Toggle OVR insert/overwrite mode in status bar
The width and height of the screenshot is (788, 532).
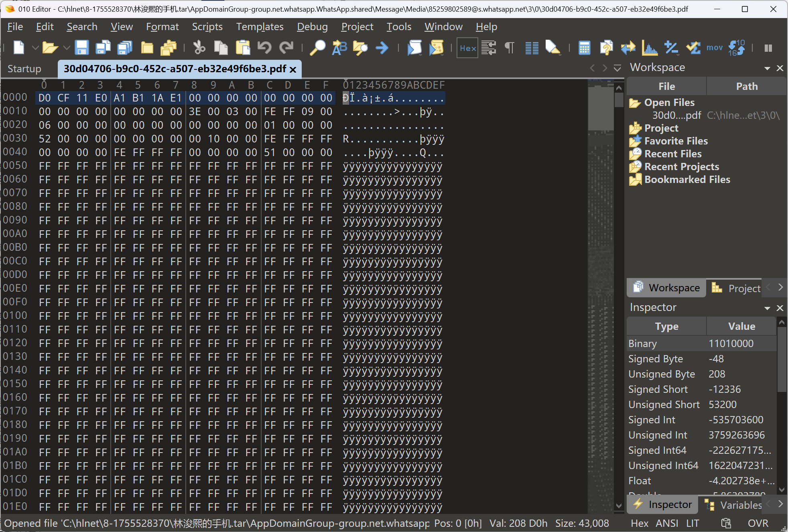(758, 523)
